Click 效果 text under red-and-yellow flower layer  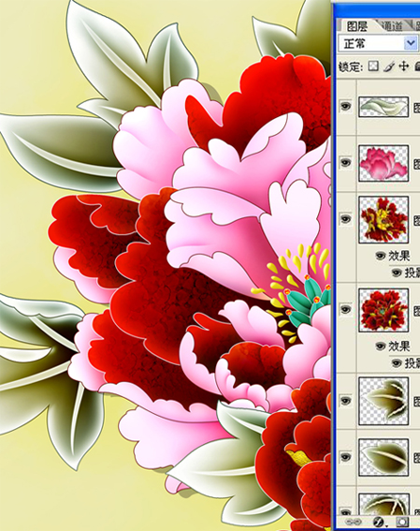click(x=399, y=256)
